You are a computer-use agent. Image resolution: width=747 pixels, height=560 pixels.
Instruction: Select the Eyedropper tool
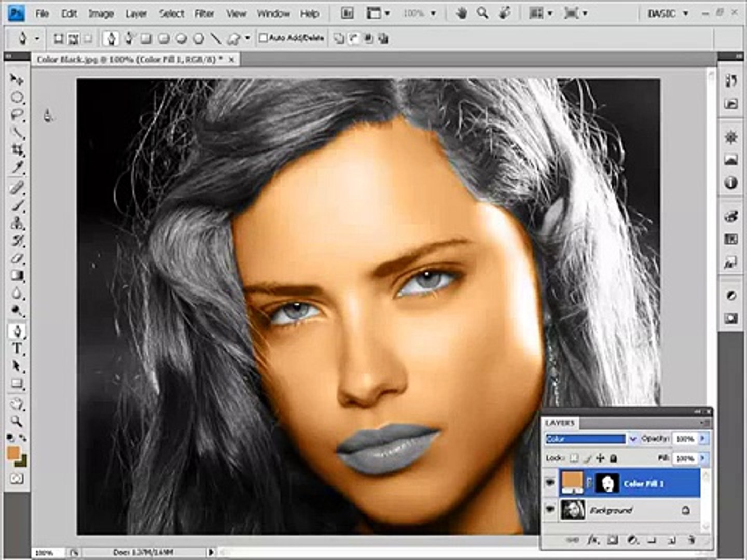[x=18, y=167]
